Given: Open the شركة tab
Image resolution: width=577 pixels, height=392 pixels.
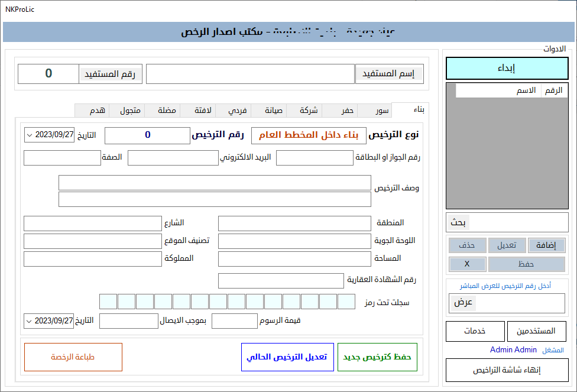Looking at the screenshot, I should click(x=304, y=111).
